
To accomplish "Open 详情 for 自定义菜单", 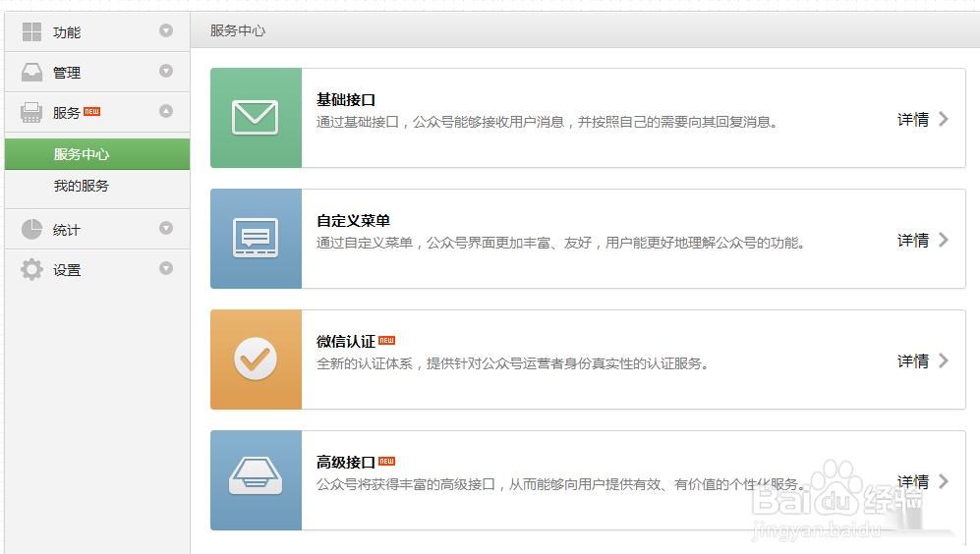I will point(913,241).
